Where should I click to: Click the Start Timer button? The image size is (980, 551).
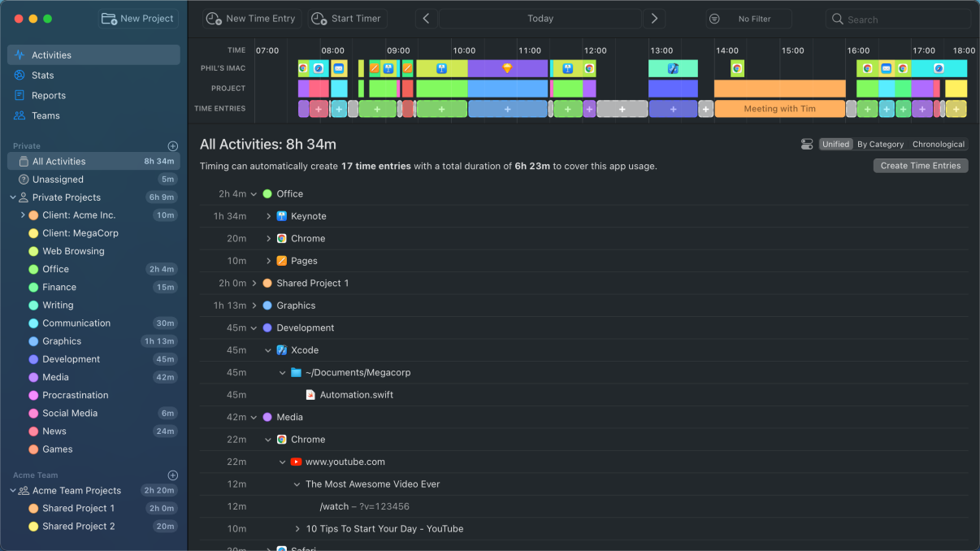pos(346,18)
